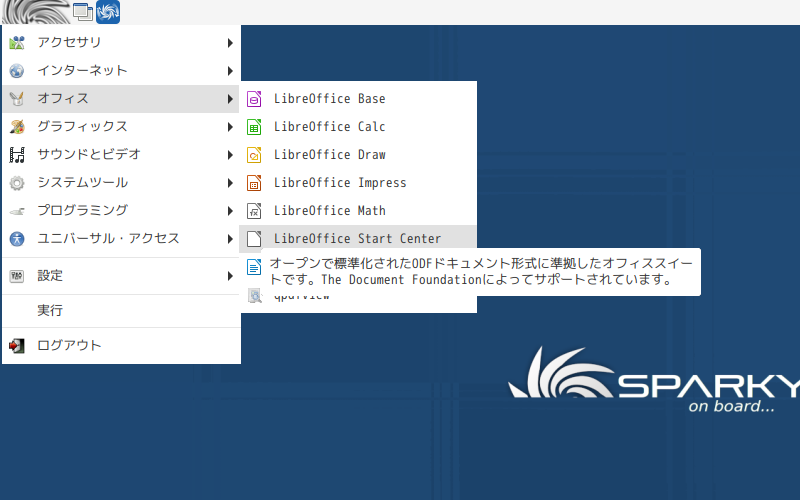Click the LibreOffice Draw icon
Image resolution: width=800 pixels, height=500 pixels.
254,155
